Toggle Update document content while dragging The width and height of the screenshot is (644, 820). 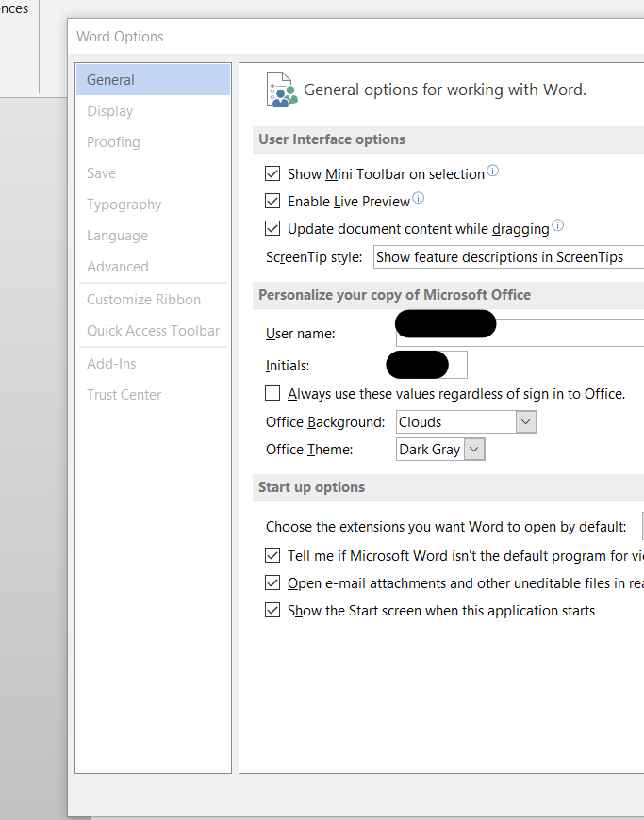click(x=272, y=228)
